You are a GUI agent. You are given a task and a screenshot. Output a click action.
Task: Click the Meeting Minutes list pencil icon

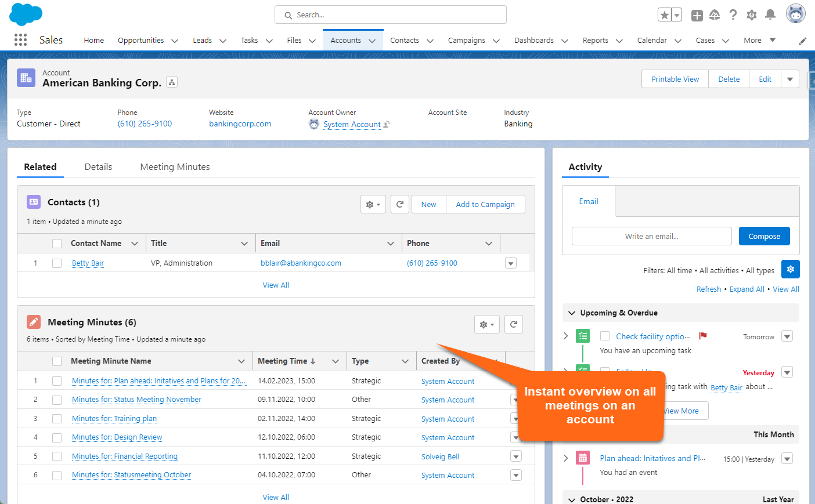(34, 322)
